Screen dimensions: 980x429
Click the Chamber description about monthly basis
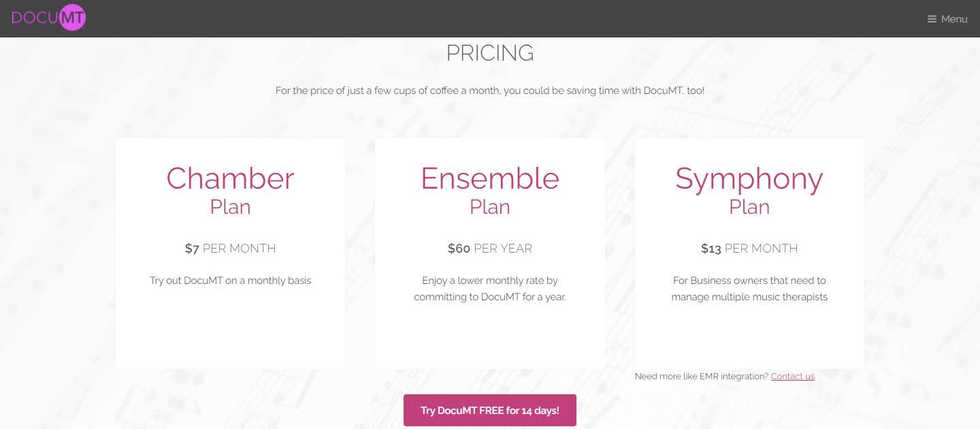coord(230,281)
